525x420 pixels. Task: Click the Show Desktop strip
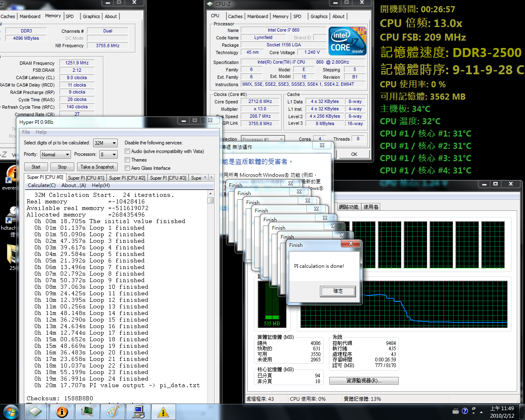pos(522,412)
